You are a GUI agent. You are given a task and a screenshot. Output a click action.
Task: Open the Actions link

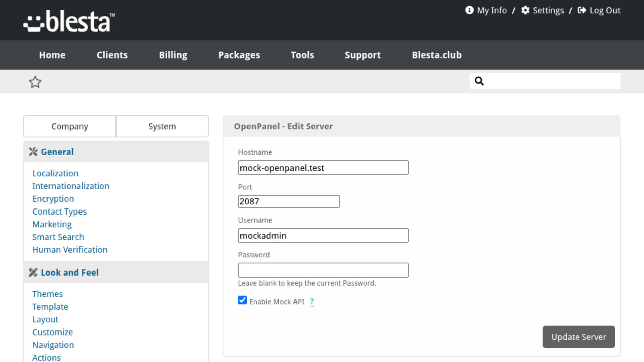[x=46, y=357]
